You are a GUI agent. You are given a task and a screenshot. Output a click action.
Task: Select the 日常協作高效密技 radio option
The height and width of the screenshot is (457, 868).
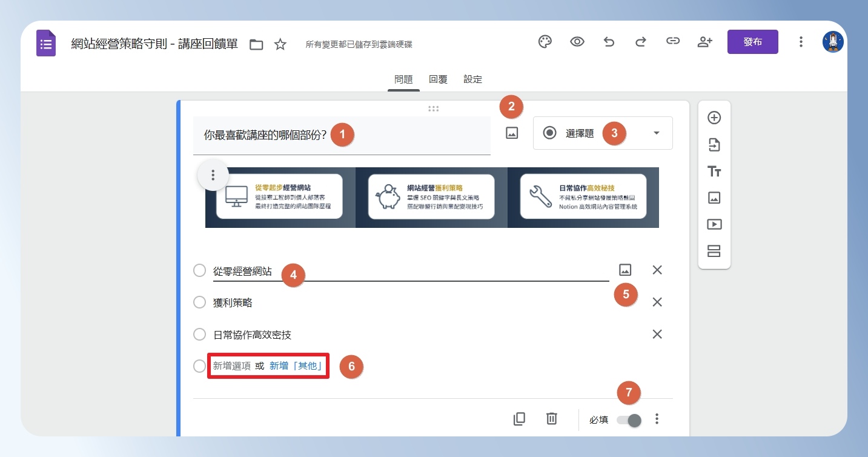click(x=199, y=334)
